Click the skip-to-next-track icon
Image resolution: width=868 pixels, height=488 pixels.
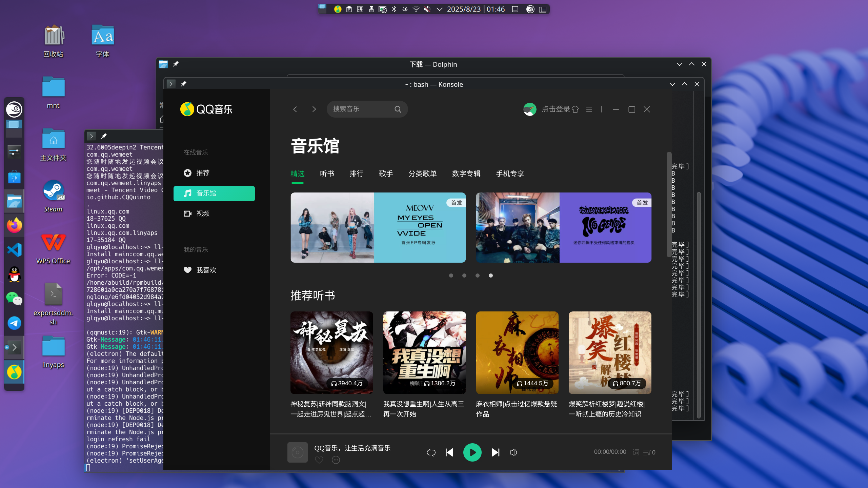496,452
